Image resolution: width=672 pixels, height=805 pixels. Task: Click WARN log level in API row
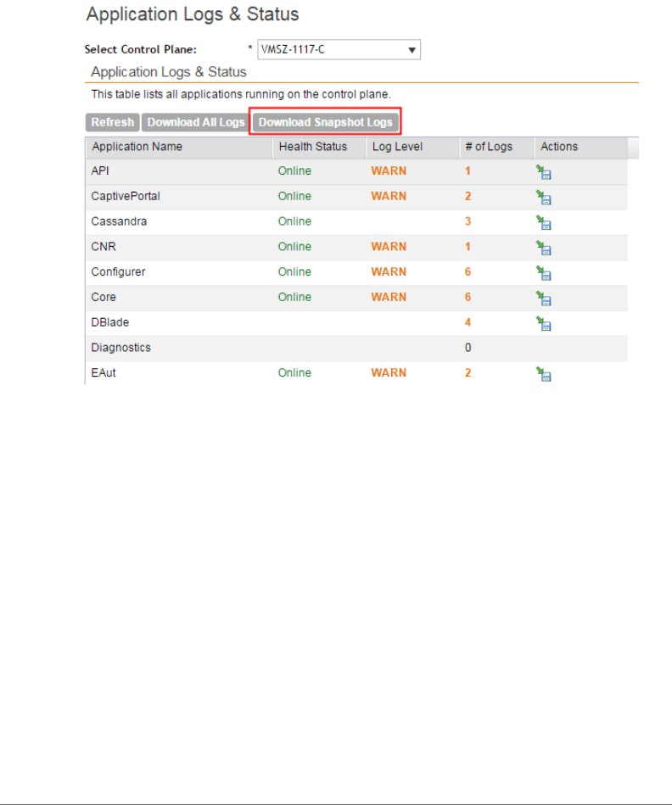click(389, 171)
